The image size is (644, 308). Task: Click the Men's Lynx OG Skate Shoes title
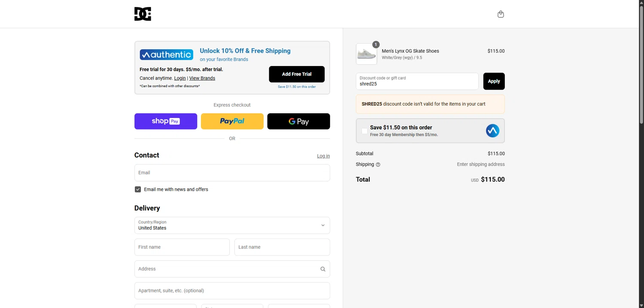click(410, 51)
